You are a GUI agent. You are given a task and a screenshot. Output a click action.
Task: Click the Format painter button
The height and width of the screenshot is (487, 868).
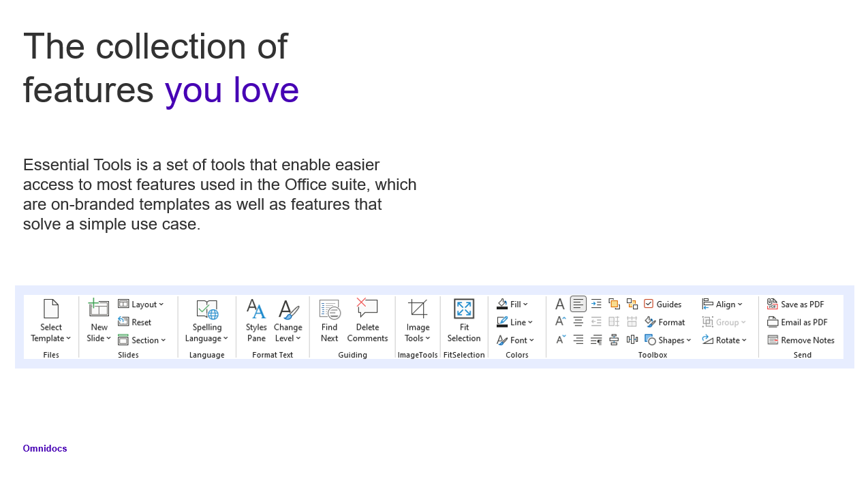point(665,322)
